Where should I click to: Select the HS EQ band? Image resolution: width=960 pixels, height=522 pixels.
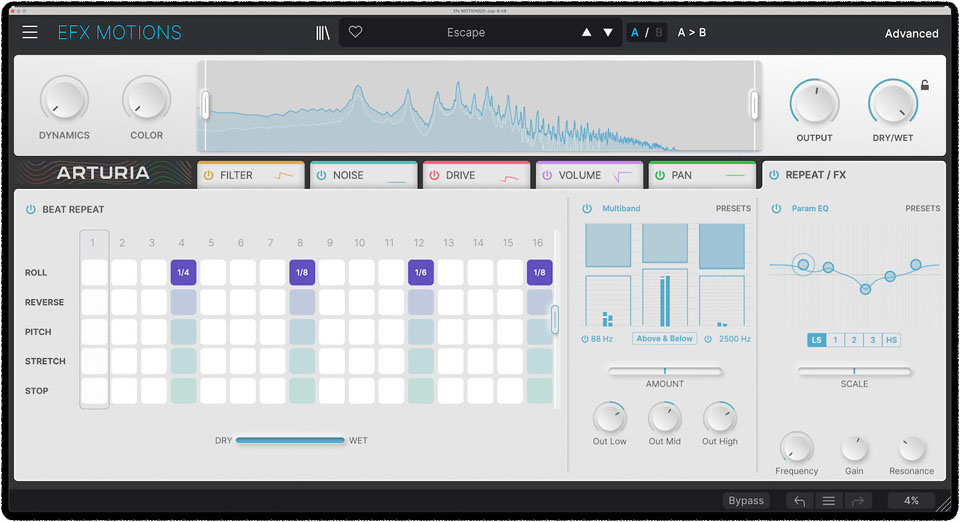[x=891, y=340]
